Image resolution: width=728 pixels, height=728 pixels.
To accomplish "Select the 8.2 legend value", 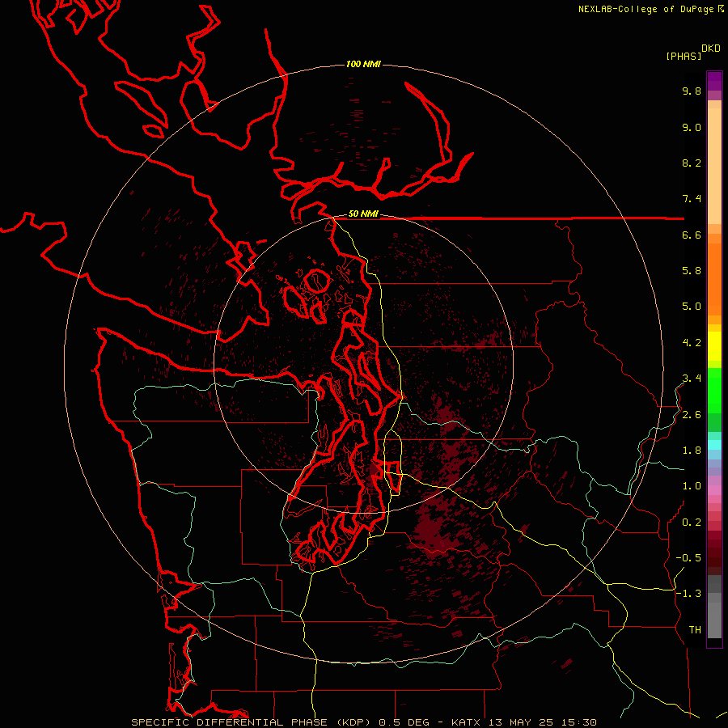I will [692, 163].
